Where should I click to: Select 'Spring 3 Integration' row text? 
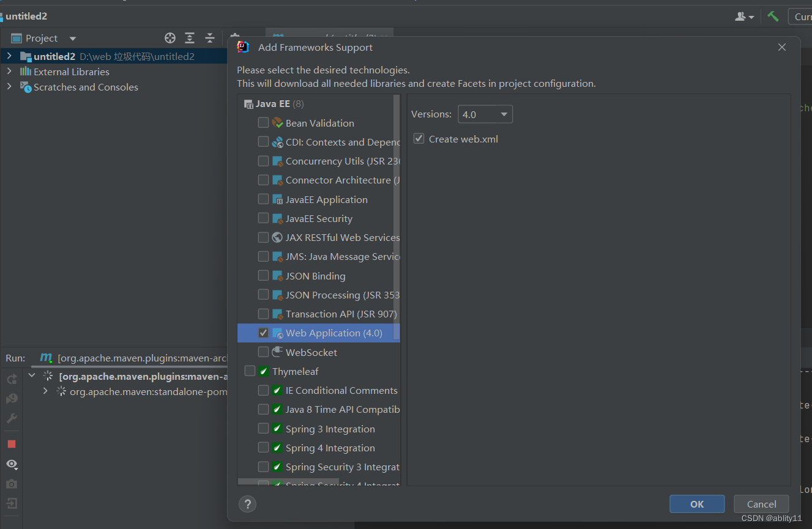330,429
